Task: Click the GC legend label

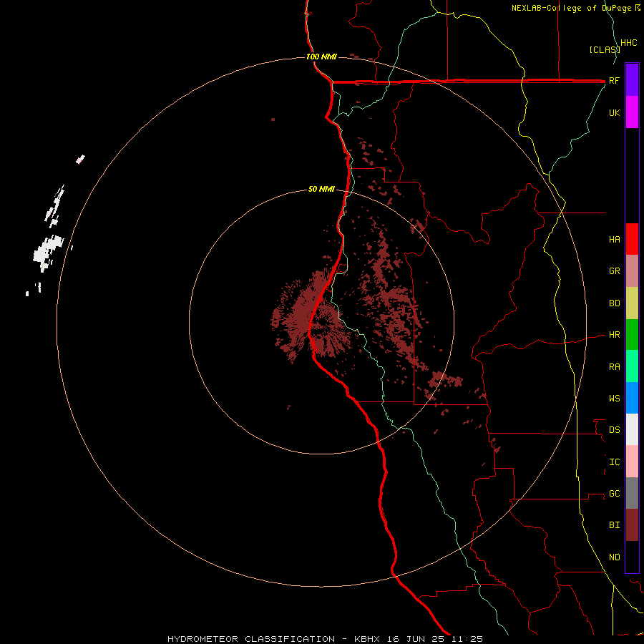Action: pos(615,494)
